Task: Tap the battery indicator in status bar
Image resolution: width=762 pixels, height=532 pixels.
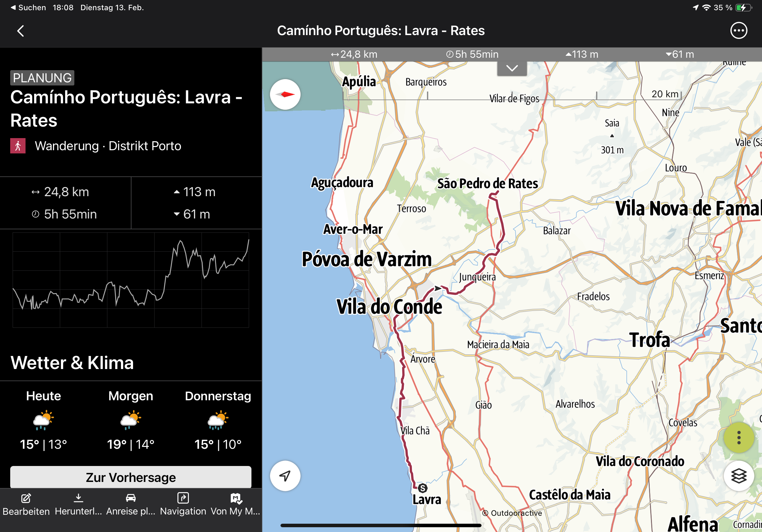Action: (743, 8)
